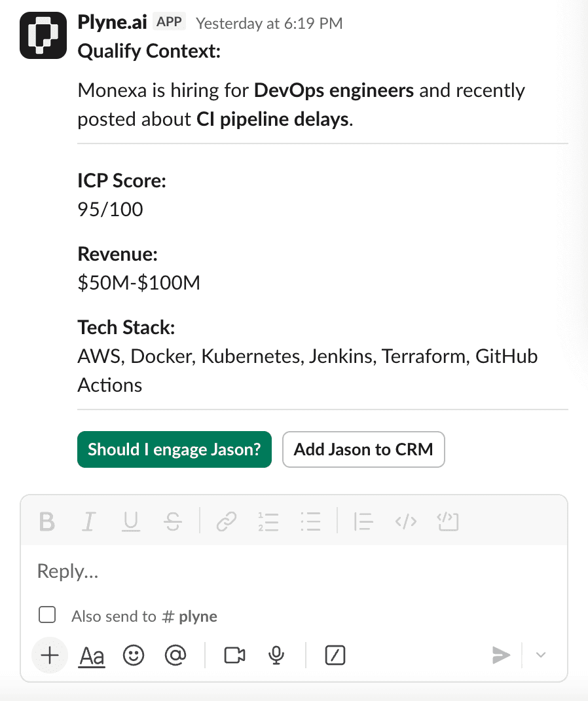Screen dimensions: 588x701
Task: Insert inline code using the code icon
Action: click(x=405, y=521)
